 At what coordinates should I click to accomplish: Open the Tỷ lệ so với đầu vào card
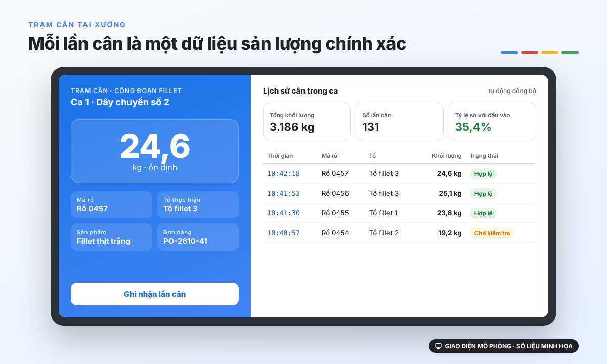(x=492, y=121)
